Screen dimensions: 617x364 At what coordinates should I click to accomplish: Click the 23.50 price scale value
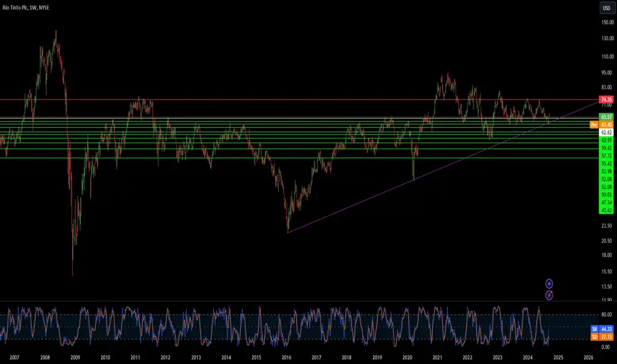point(606,226)
